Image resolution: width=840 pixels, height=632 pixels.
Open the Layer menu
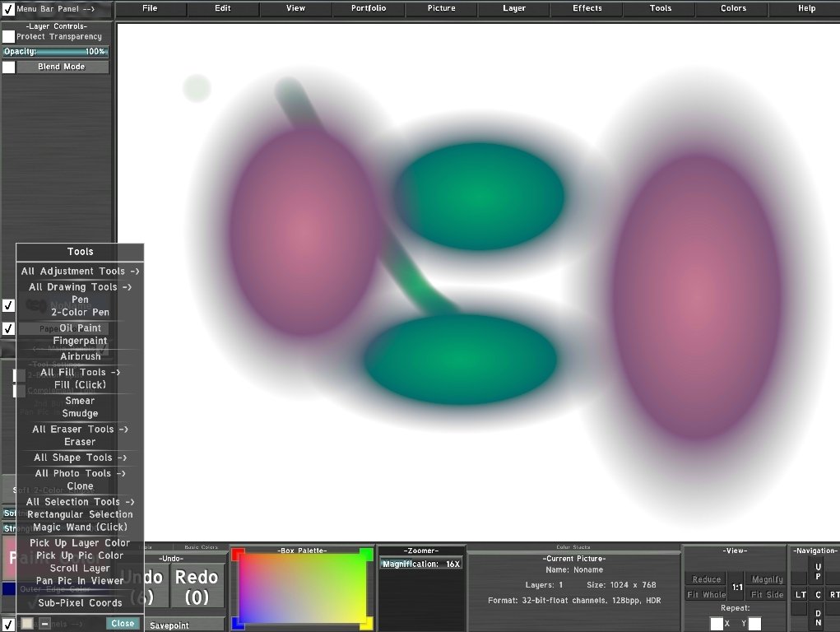[x=514, y=8]
